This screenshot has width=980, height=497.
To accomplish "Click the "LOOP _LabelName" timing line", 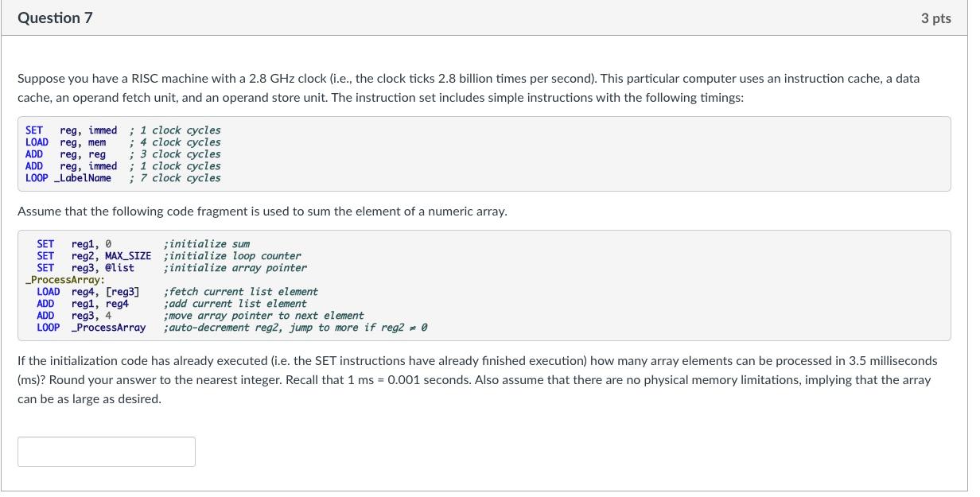I will 68,178.
